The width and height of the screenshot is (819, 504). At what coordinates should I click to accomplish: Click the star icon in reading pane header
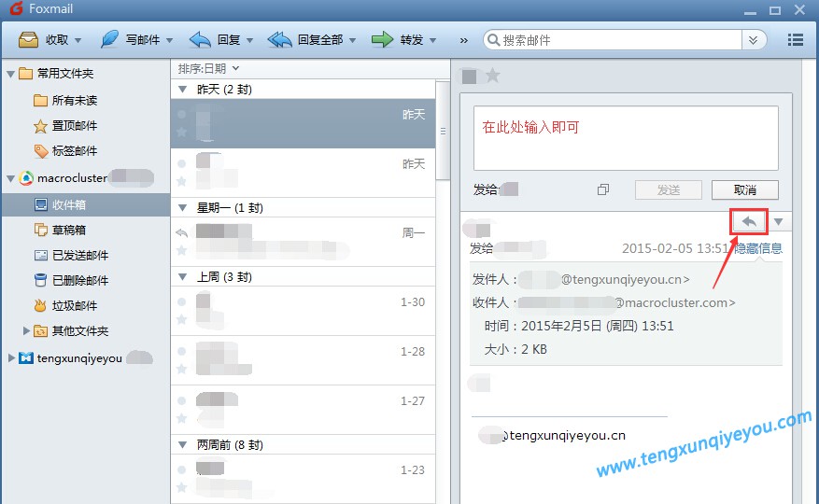pyautogui.click(x=492, y=76)
